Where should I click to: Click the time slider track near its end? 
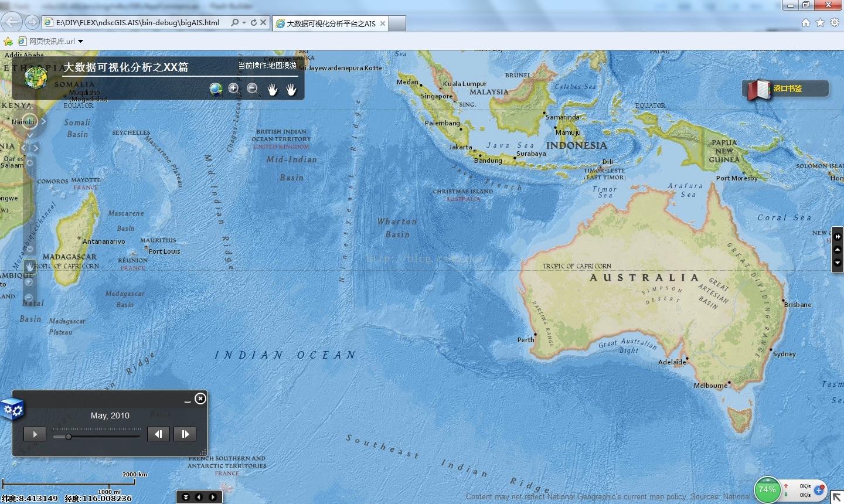pyautogui.click(x=136, y=437)
